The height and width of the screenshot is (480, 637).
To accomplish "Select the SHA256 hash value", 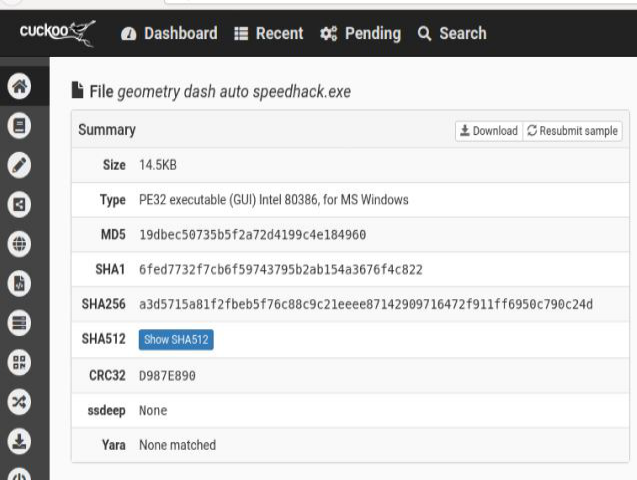I will [x=366, y=304].
